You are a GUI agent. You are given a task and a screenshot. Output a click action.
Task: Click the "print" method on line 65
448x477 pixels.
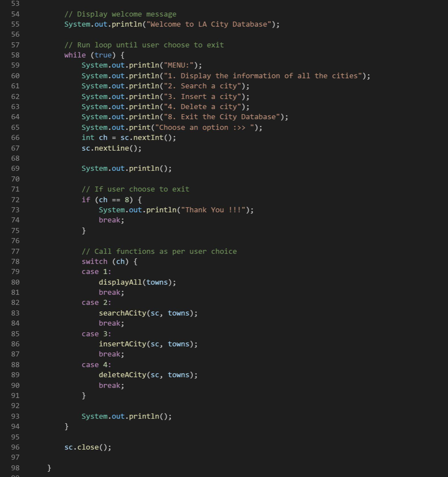[x=140, y=127]
